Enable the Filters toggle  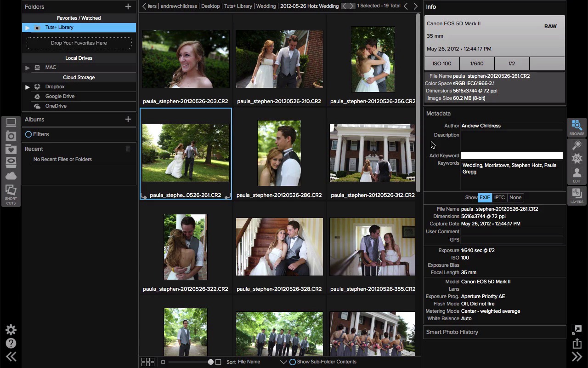coord(28,134)
